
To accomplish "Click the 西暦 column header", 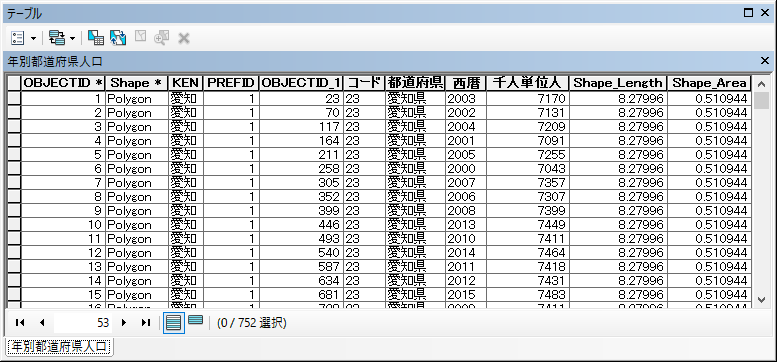I will tap(465, 83).
